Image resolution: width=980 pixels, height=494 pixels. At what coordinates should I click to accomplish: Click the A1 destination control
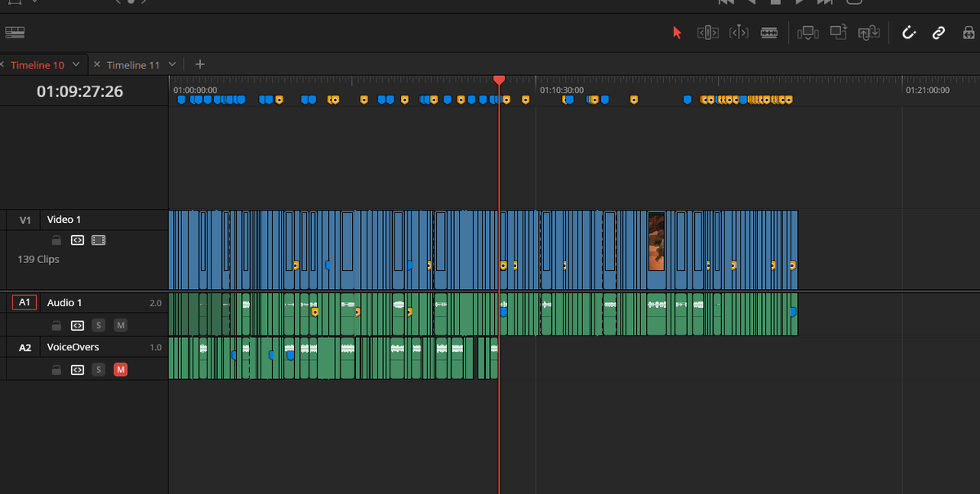24,303
